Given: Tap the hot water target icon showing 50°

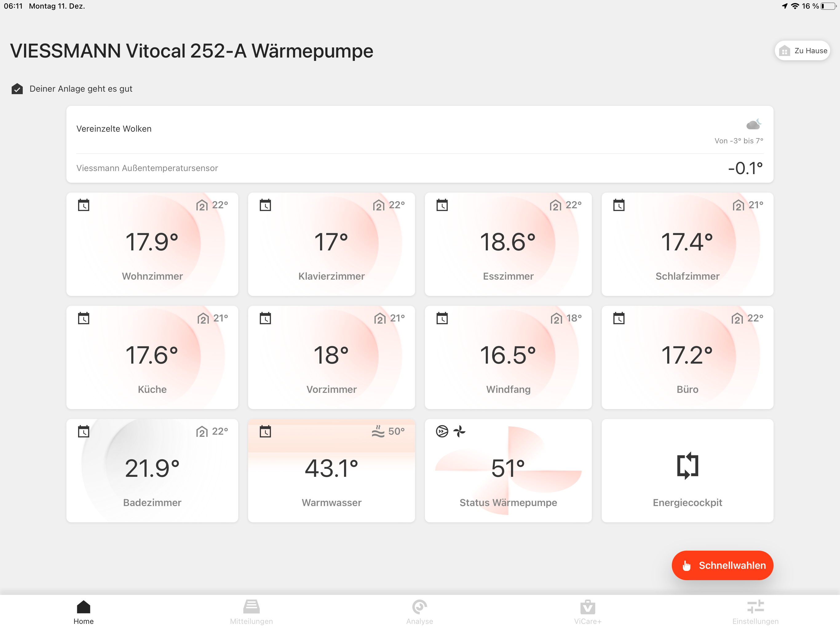Looking at the screenshot, I should (378, 431).
